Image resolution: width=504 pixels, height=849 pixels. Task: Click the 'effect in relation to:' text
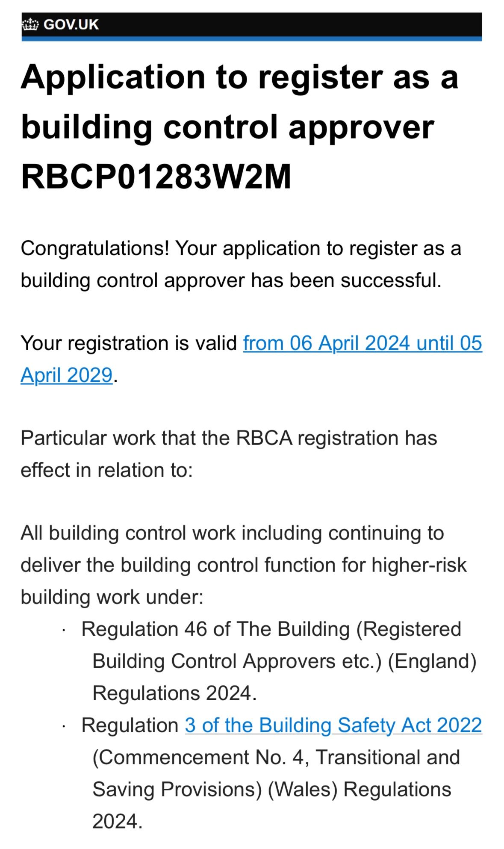[x=107, y=470]
